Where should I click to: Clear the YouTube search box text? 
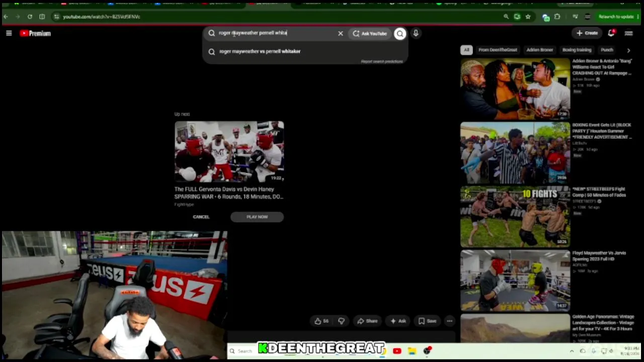341,33
